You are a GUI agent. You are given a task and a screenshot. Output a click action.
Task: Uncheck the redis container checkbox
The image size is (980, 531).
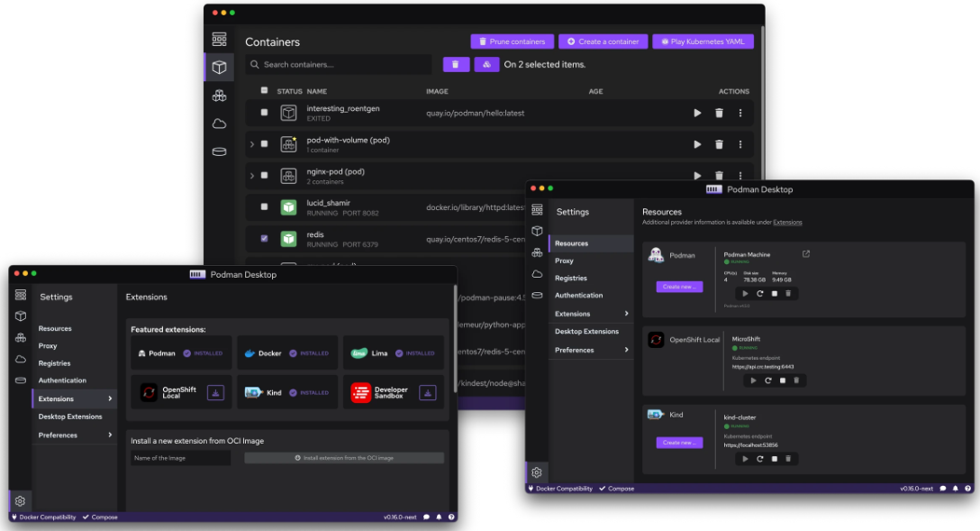265,238
